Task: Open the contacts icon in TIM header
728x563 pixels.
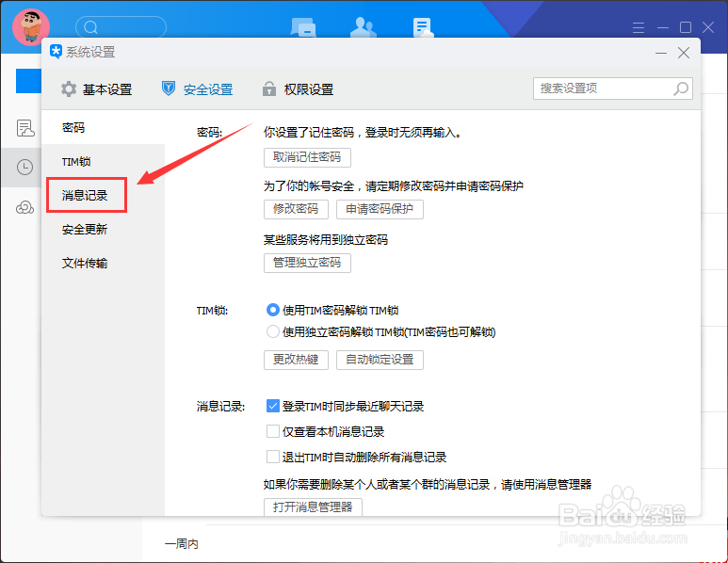Action: 363,27
